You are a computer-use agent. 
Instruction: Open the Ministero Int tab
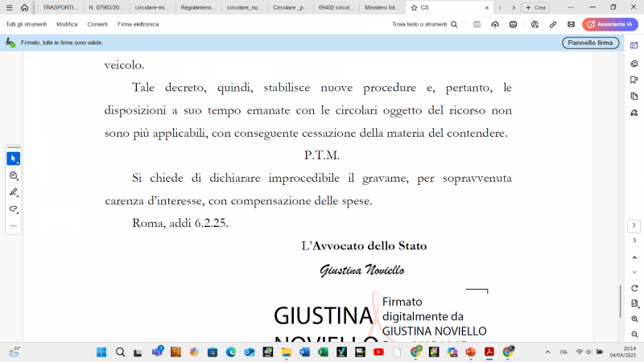(382, 7)
